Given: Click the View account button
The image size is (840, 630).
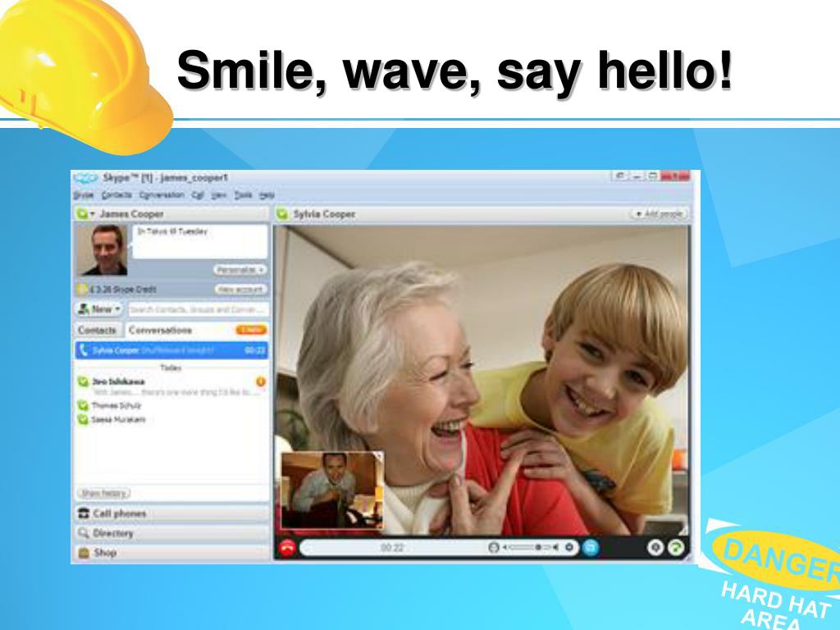Looking at the screenshot, I should [x=240, y=290].
